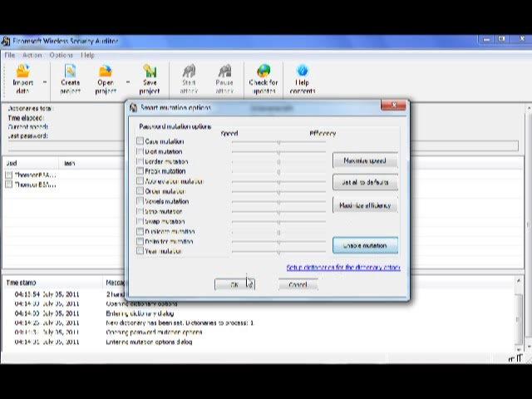Enable Year mutation checkbox
The height and width of the screenshot is (399, 532).
click(140, 251)
